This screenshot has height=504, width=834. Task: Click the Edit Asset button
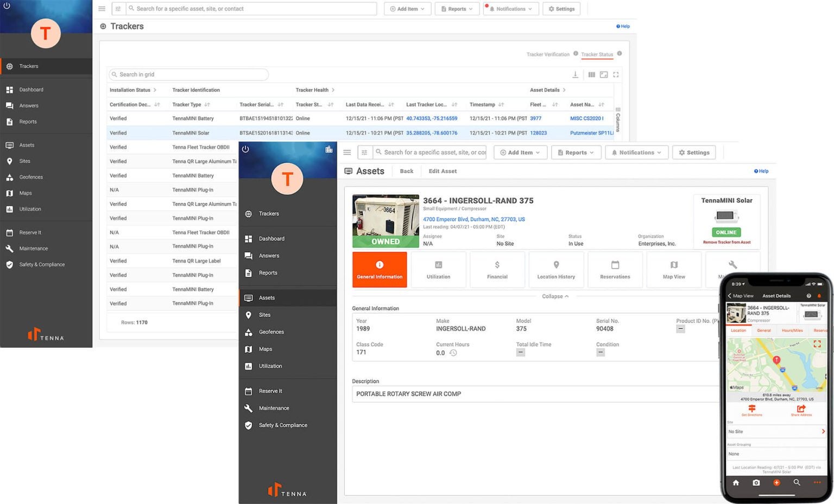pyautogui.click(x=443, y=171)
